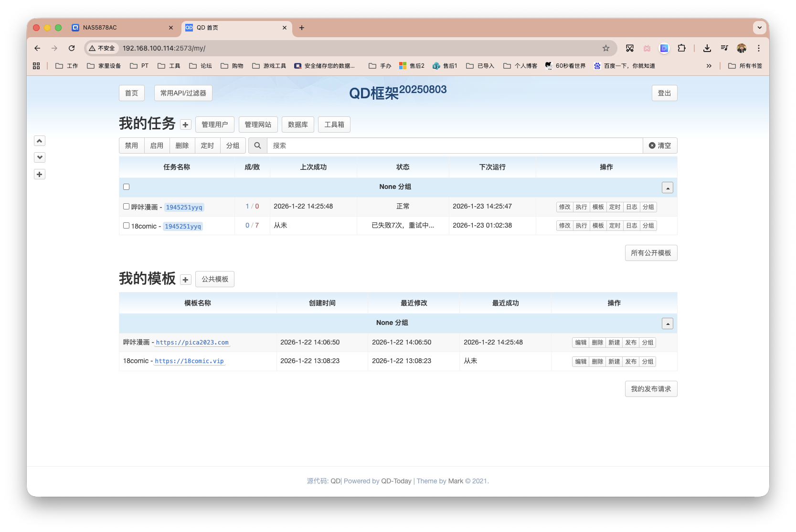Add a new task with the plus icon beside 我的任务

click(x=185, y=124)
